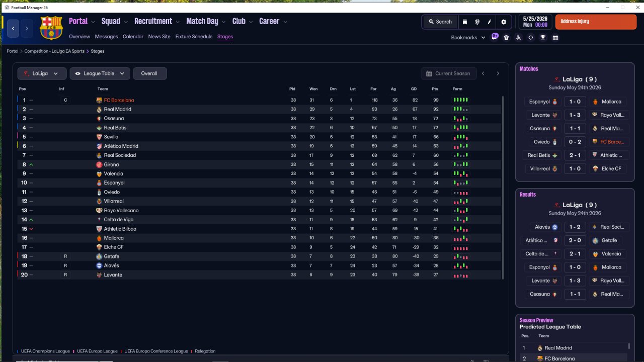The image size is (644, 362).
Task: Open the LaLiga competition dropdown
Action: coord(42,73)
